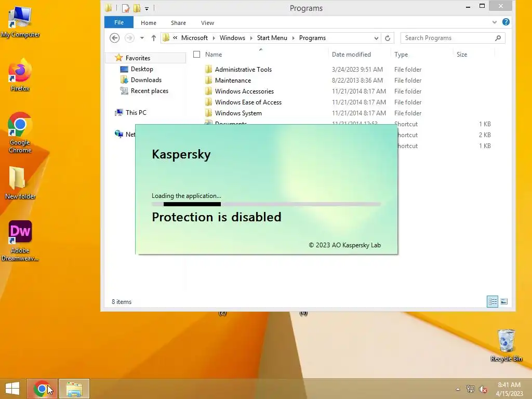Expand the address bar history dropdown
Viewport: 532px width, 399px height.
[376, 38]
